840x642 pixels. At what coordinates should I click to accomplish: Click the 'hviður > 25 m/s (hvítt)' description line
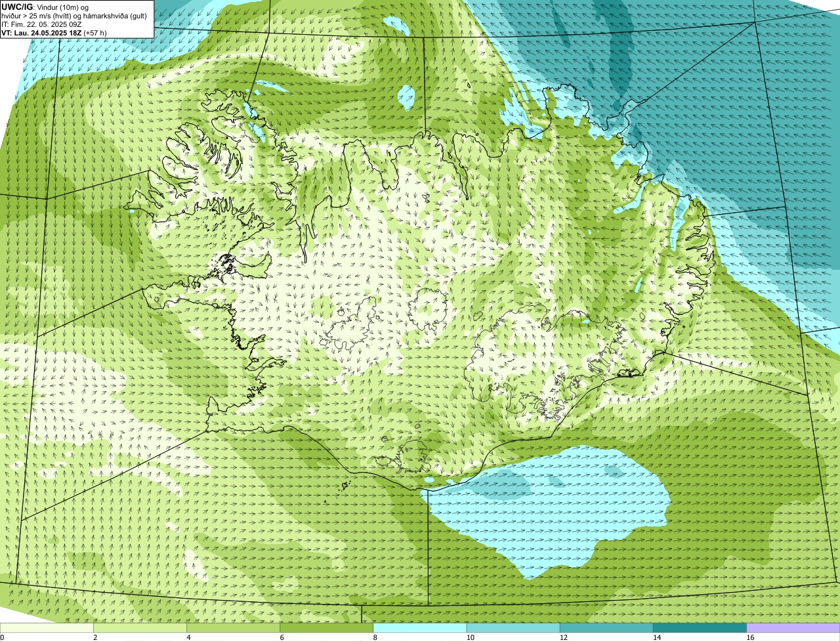click(x=74, y=15)
